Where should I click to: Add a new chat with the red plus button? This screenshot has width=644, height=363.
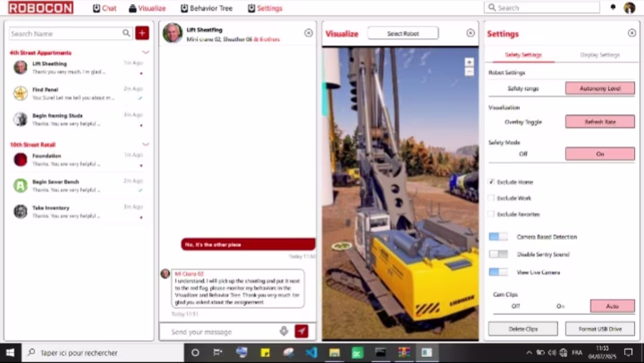142,33
